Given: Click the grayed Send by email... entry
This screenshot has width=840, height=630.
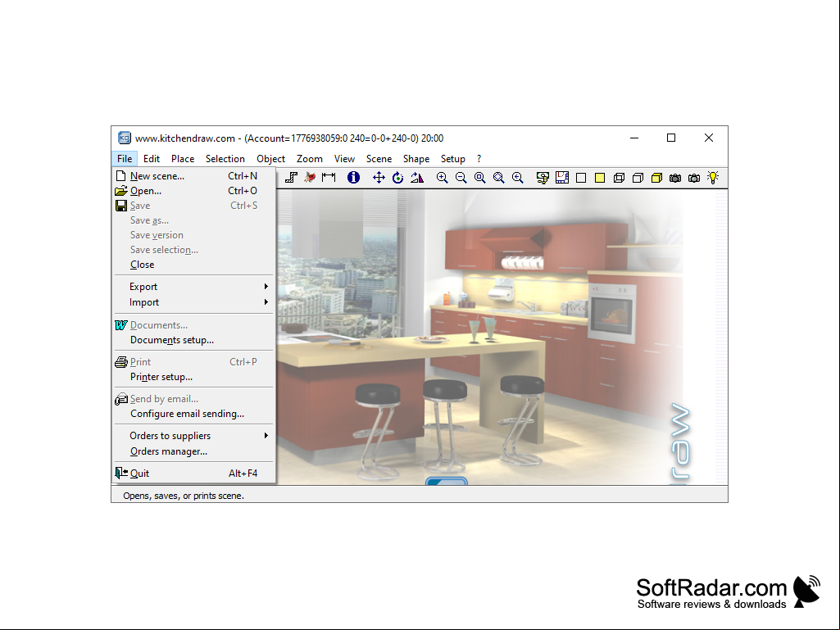Looking at the screenshot, I should pos(194,399).
